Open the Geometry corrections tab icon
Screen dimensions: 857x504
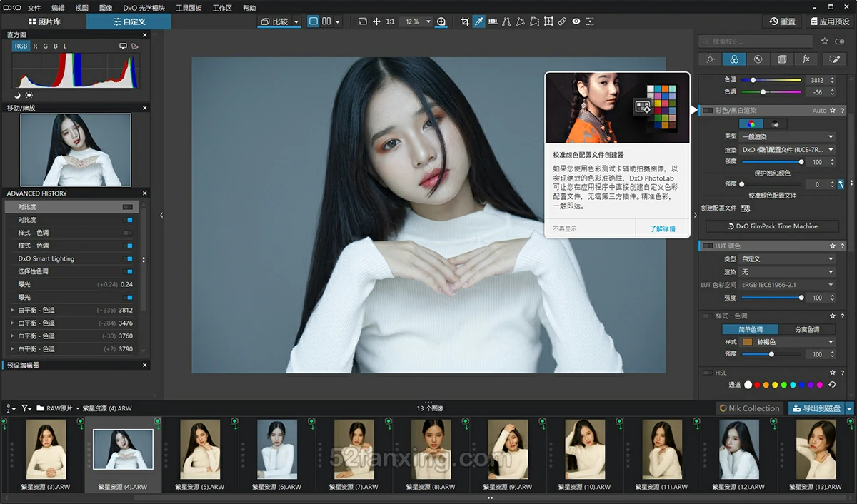click(782, 59)
